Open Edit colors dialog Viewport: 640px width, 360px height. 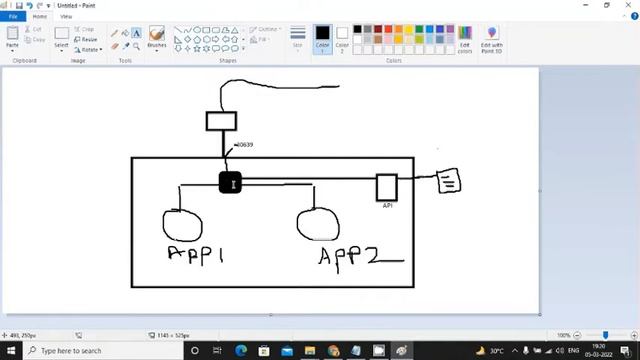(x=465, y=39)
